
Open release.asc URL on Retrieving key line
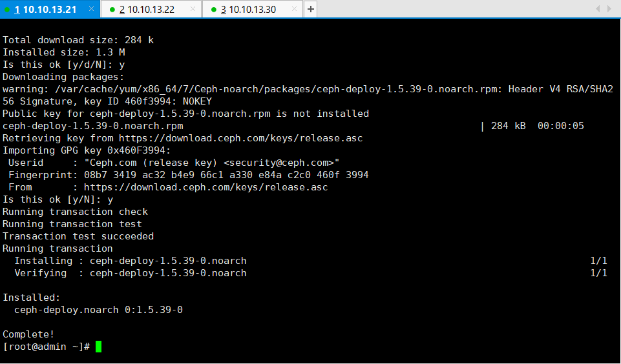[241, 138]
